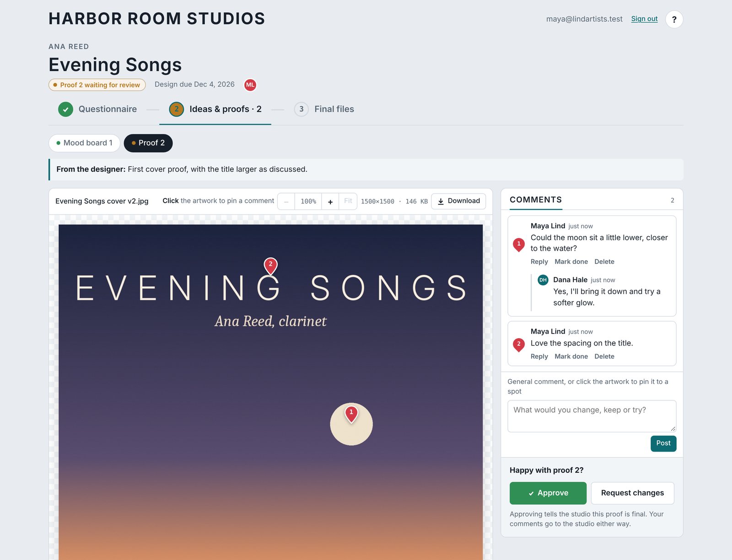Click the file name 'Evening Songs cover v2.jpg'
This screenshot has width=732, height=560.
click(x=102, y=201)
